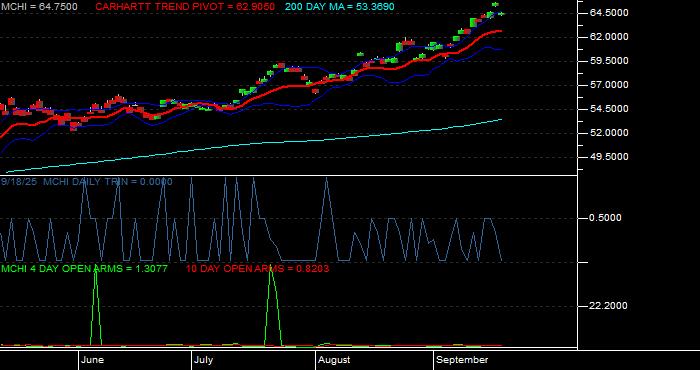Select the August marker on time axis
The height and width of the screenshot is (370, 700).
[334, 360]
